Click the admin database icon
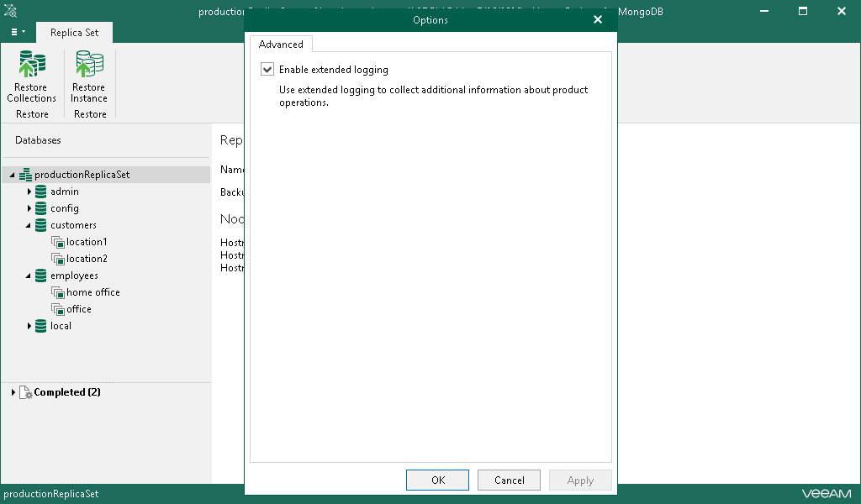This screenshot has width=861, height=504. 40,192
